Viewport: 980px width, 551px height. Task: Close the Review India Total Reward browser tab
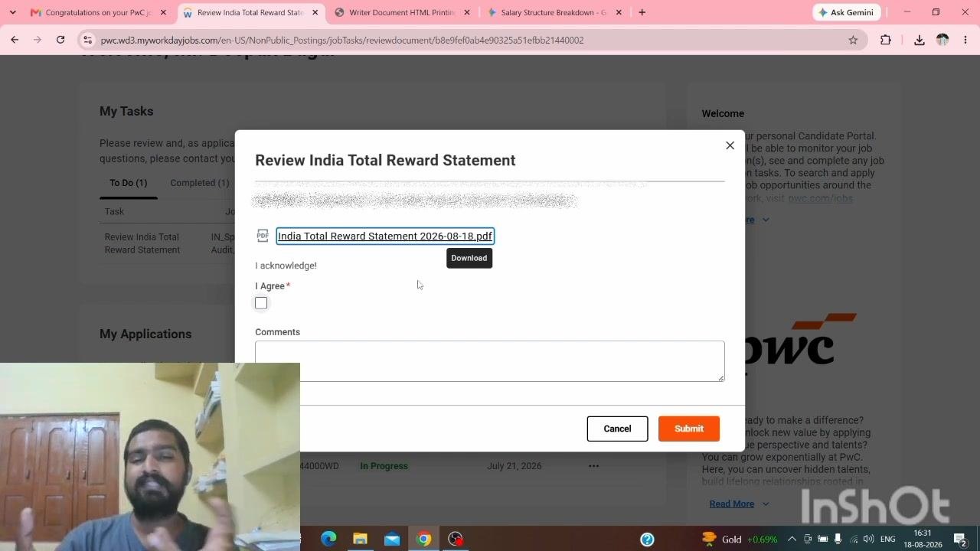click(315, 12)
